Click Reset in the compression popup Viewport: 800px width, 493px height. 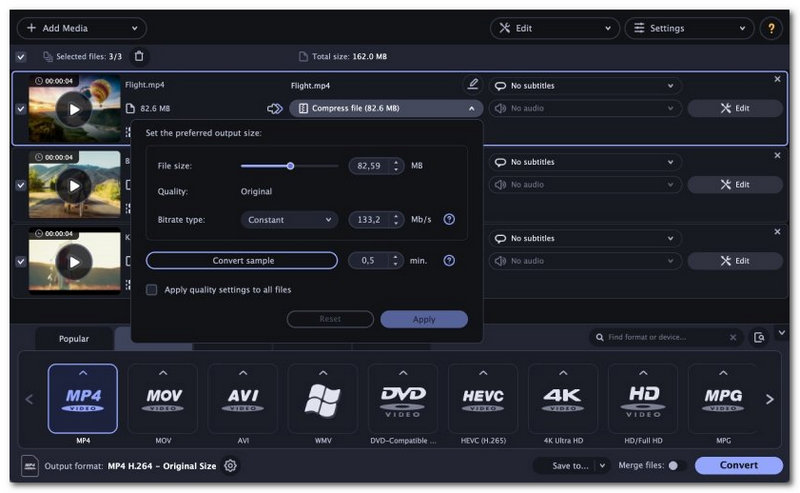330,319
